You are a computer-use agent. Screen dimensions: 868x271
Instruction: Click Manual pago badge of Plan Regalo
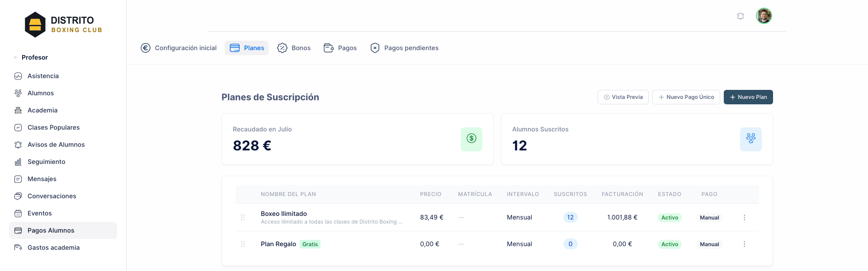pos(709,244)
